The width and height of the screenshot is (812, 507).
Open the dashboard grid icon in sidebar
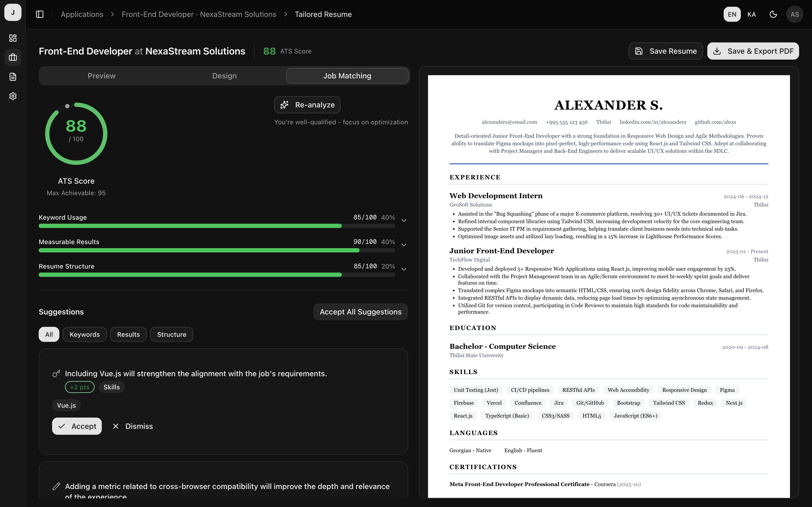pyautogui.click(x=13, y=38)
